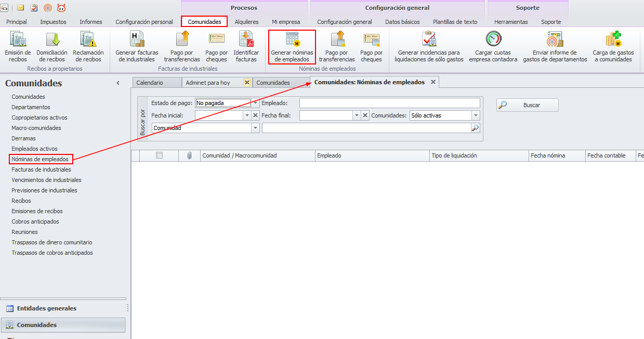
Task: Open the Datos básicos ribbon tab
Action: [402, 22]
